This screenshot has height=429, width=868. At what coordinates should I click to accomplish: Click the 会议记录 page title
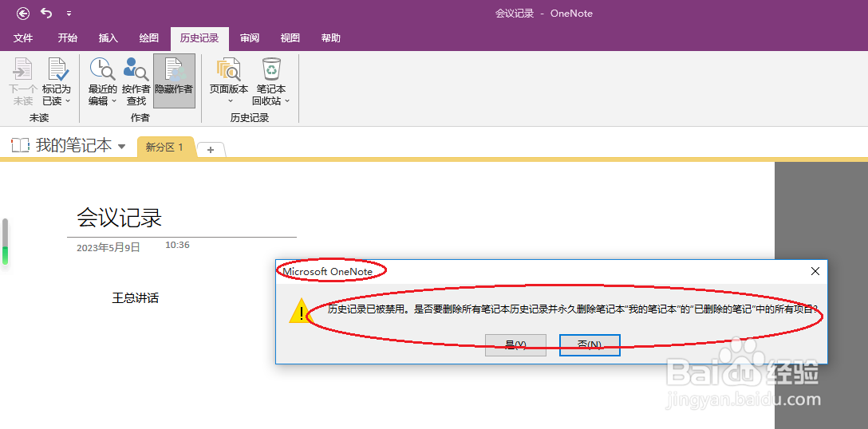(119, 218)
